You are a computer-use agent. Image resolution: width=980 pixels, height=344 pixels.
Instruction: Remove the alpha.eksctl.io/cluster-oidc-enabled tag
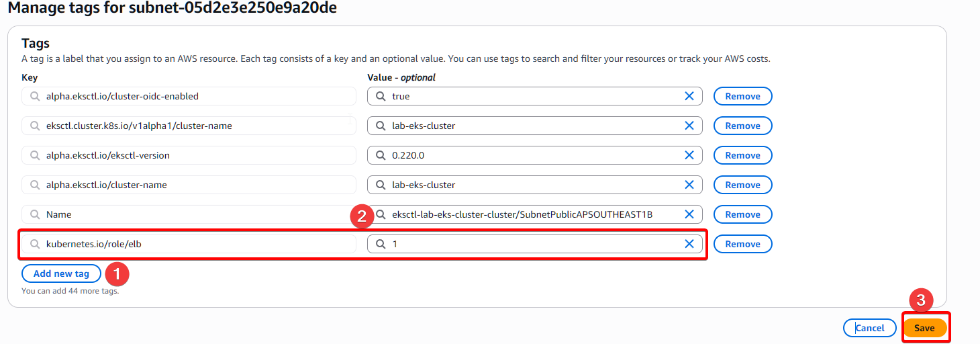742,96
